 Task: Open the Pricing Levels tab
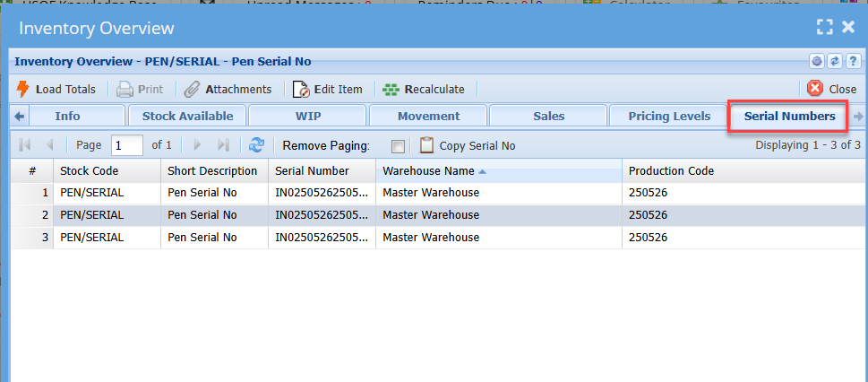tap(669, 116)
